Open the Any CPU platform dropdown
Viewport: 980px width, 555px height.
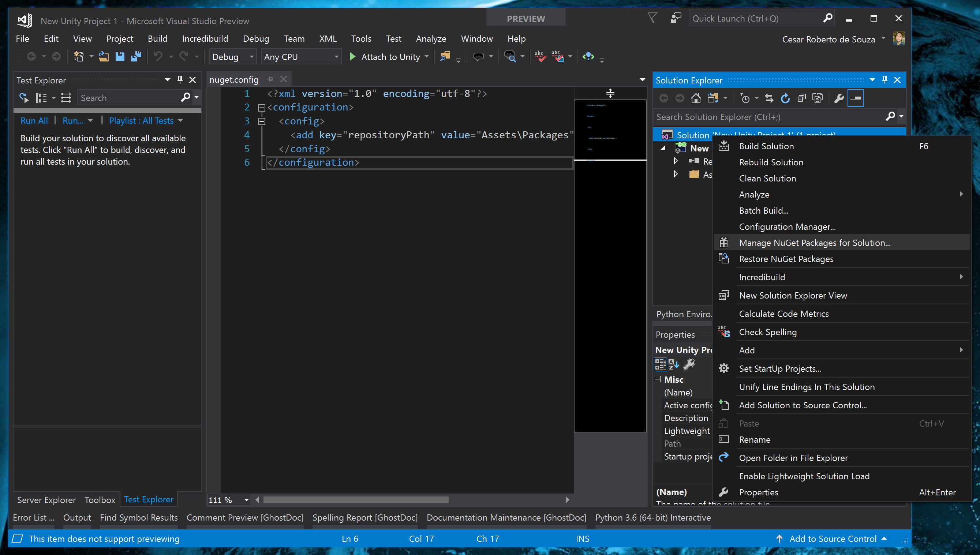pos(301,57)
